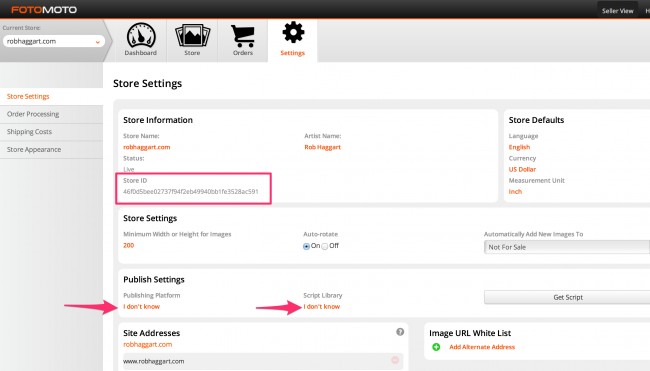This screenshot has width=650, height=371.
Task: Open the Not For Sale dropdown
Action: pyautogui.click(x=567, y=247)
